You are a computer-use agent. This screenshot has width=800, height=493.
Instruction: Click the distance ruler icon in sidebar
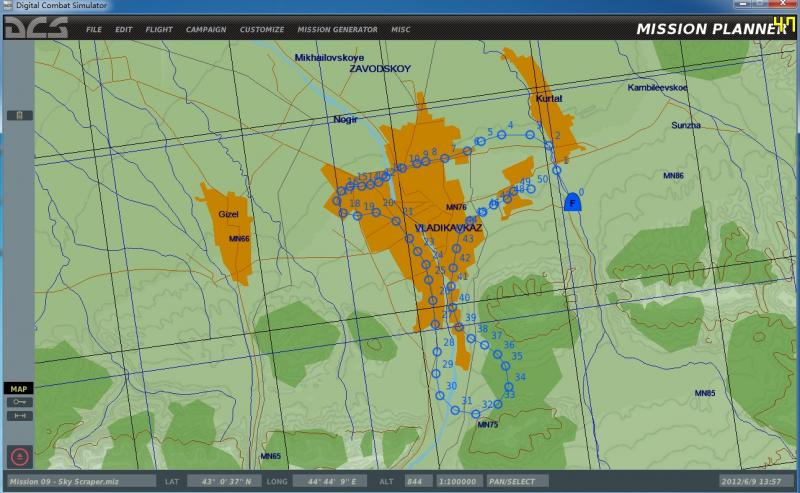point(20,415)
